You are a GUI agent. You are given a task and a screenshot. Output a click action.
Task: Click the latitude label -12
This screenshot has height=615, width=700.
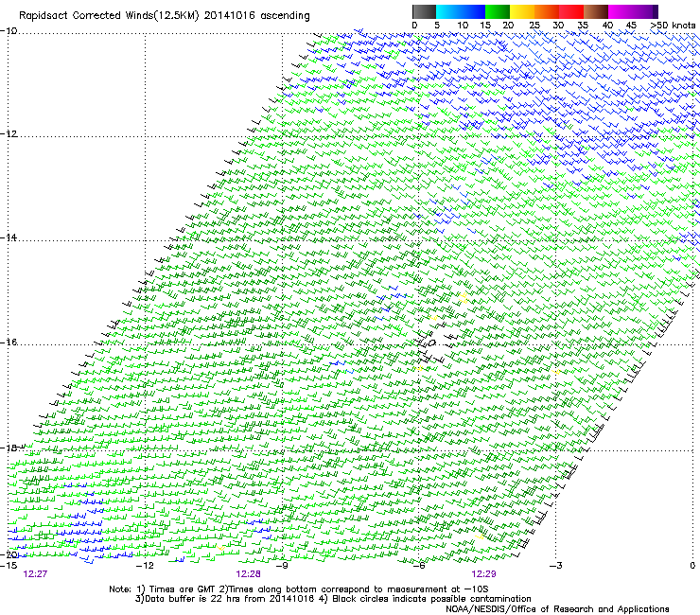pos(9,133)
